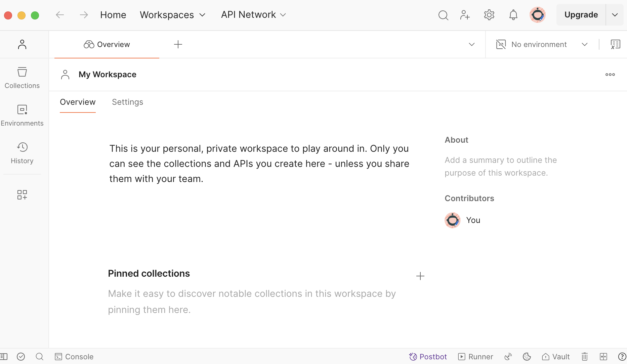The width and height of the screenshot is (627, 364).
Task: Click the configure sidebar grid icon
Action: [x=22, y=195]
